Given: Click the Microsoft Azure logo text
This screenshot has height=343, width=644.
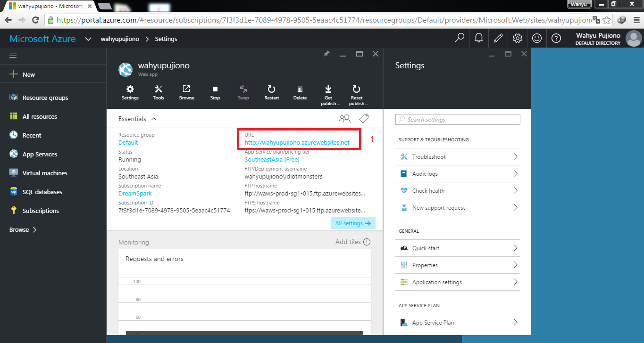Looking at the screenshot, I should [x=42, y=39].
